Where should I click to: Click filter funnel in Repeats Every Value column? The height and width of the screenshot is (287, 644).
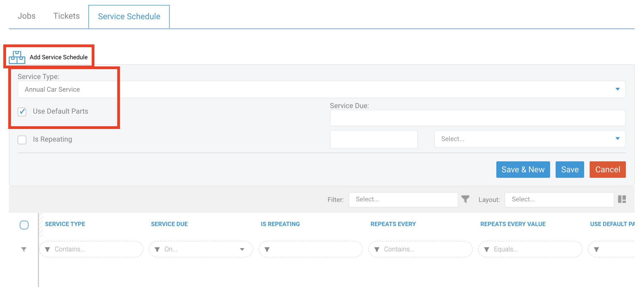tap(487, 249)
